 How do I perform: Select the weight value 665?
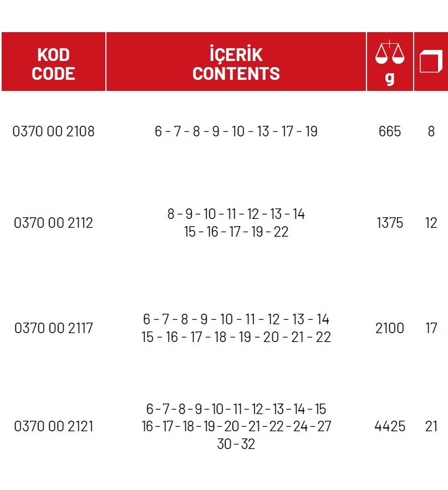(x=390, y=131)
